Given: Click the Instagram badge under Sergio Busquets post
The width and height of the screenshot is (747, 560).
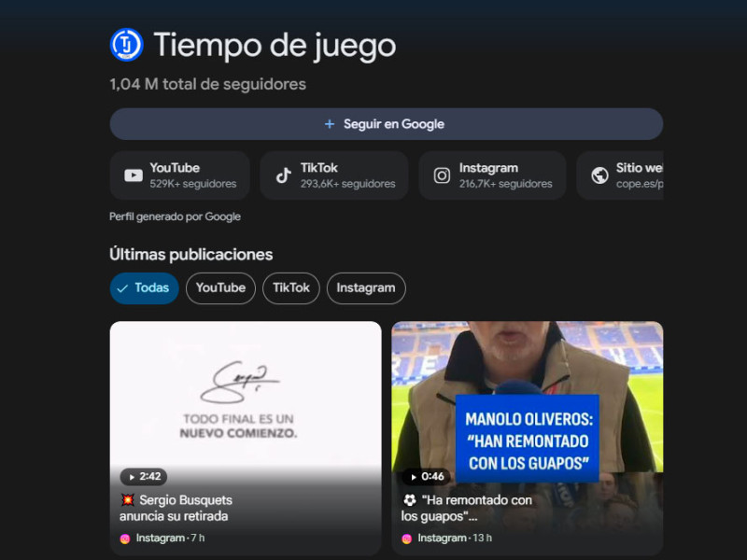Looking at the screenshot, I should click(x=125, y=539).
